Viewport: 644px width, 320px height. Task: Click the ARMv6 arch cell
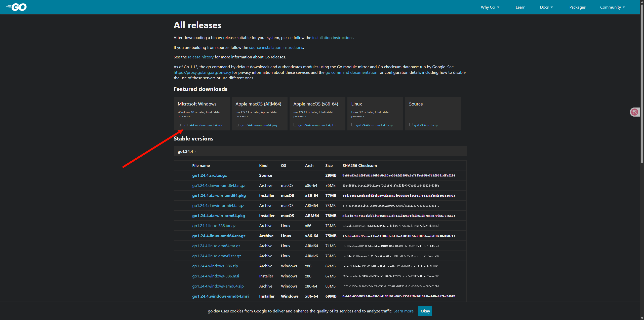pos(311,256)
